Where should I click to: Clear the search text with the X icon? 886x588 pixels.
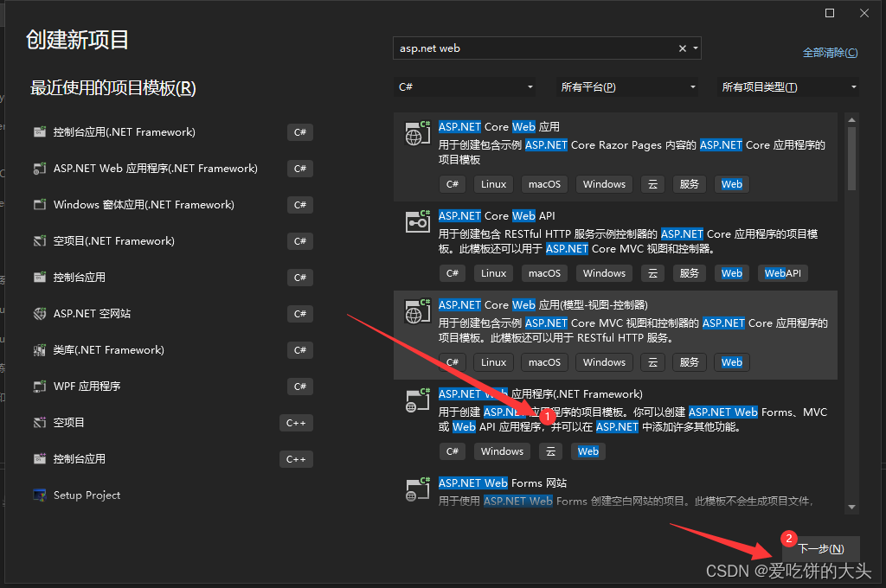click(683, 48)
